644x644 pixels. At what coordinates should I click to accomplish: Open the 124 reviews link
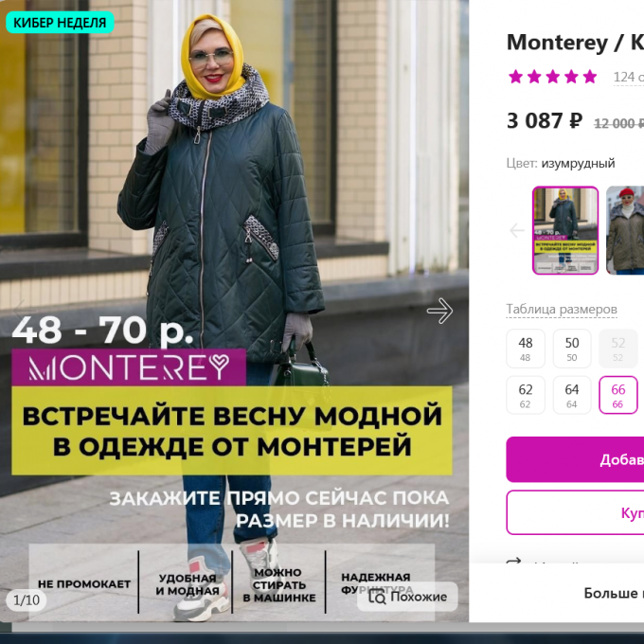click(629, 78)
